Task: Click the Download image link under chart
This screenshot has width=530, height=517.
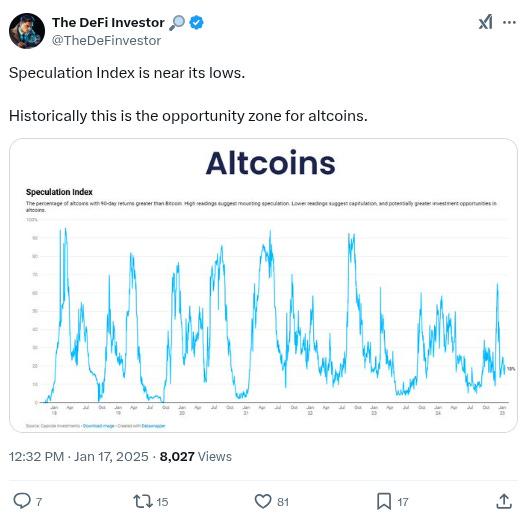Action: tap(98, 426)
